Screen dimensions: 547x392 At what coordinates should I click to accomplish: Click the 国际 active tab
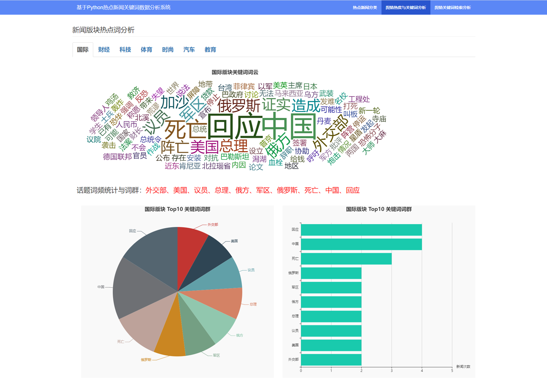click(83, 50)
